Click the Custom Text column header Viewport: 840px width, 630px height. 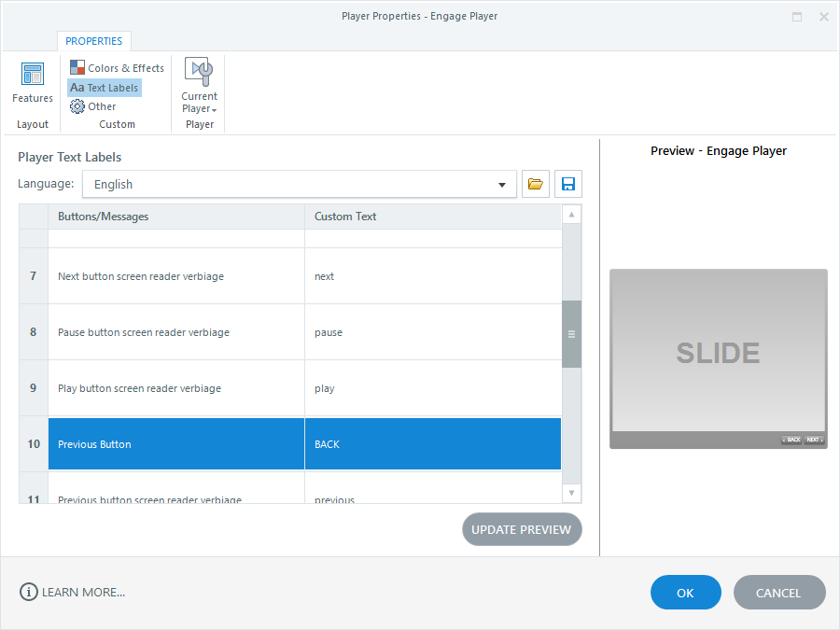click(433, 217)
